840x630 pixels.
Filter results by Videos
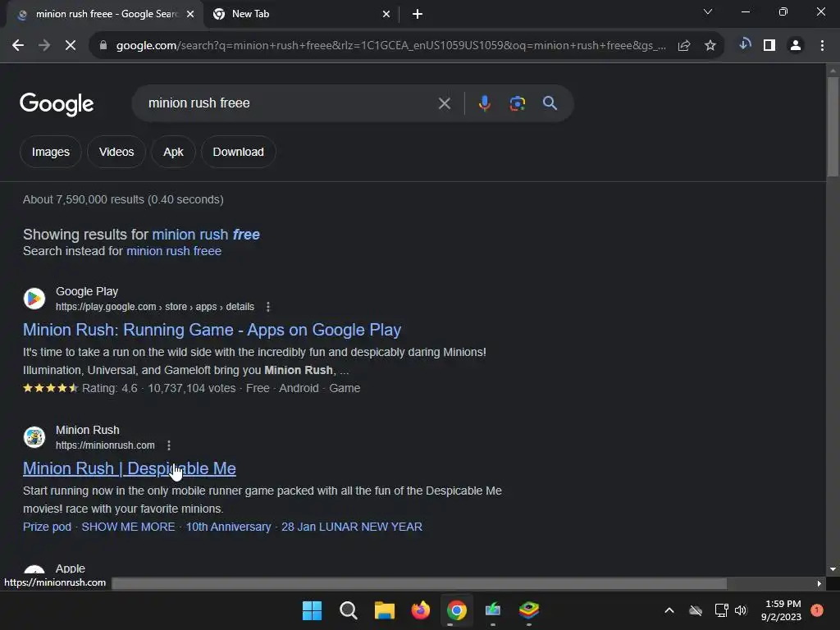(x=116, y=152)
